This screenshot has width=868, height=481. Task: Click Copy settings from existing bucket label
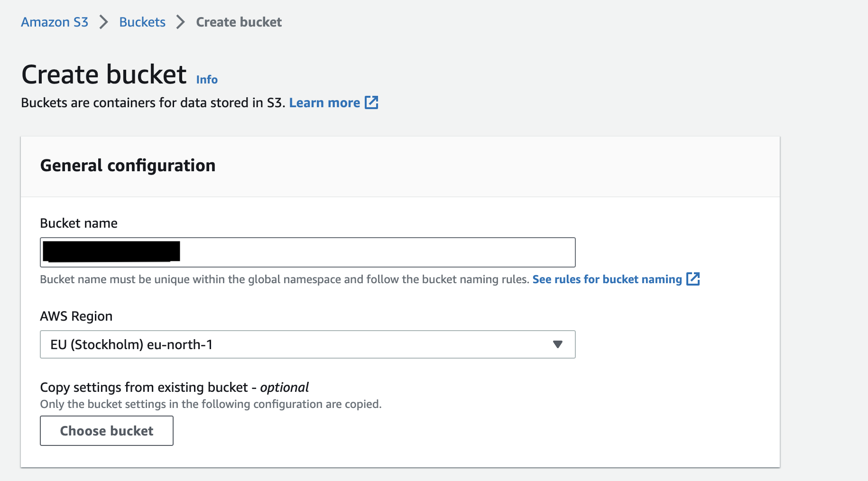(x=175, y=388)
